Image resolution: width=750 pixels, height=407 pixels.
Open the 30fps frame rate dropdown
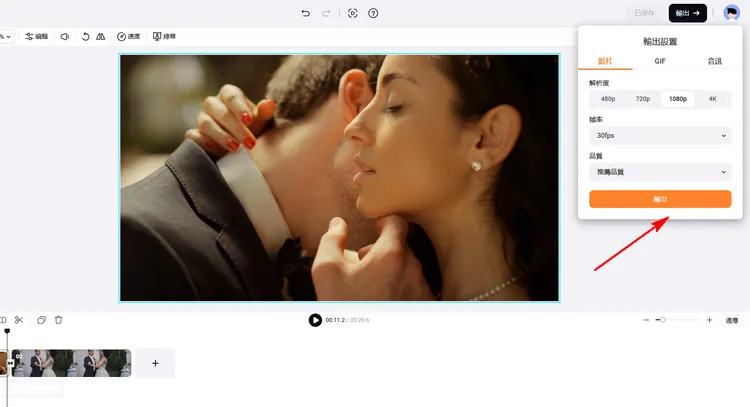click(x=660, y=136)
